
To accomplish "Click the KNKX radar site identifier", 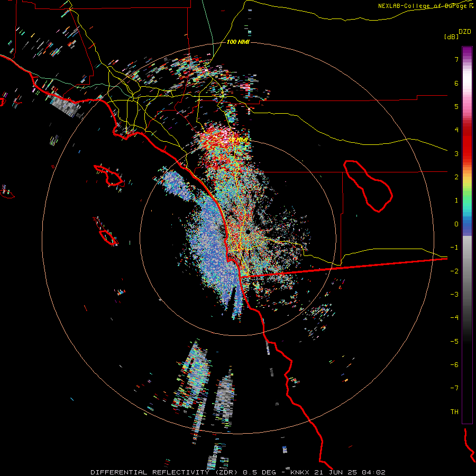I will (300, 472).
